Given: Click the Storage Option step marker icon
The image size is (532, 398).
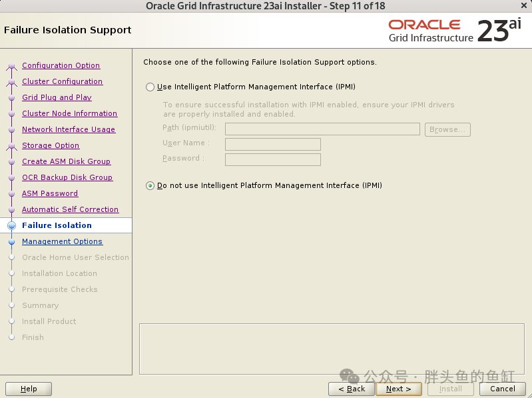Looking at the screenshot, I should click(11, 146).
